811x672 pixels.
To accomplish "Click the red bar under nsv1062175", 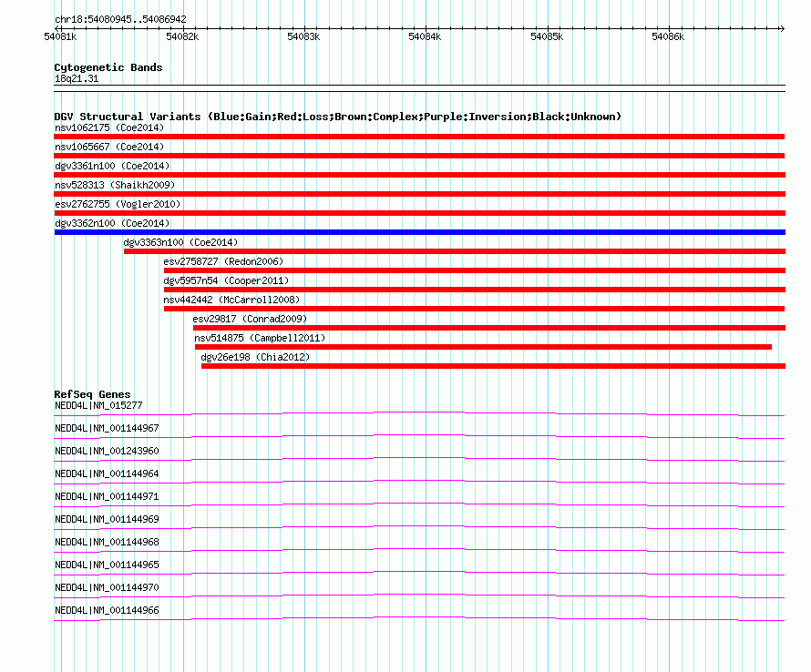I will (419, 137).
